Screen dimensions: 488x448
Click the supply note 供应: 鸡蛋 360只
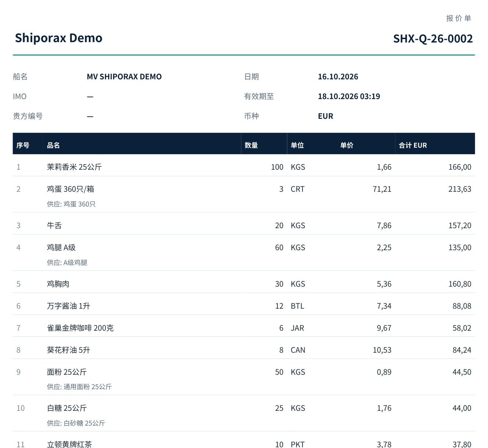(x=71, y=204)
